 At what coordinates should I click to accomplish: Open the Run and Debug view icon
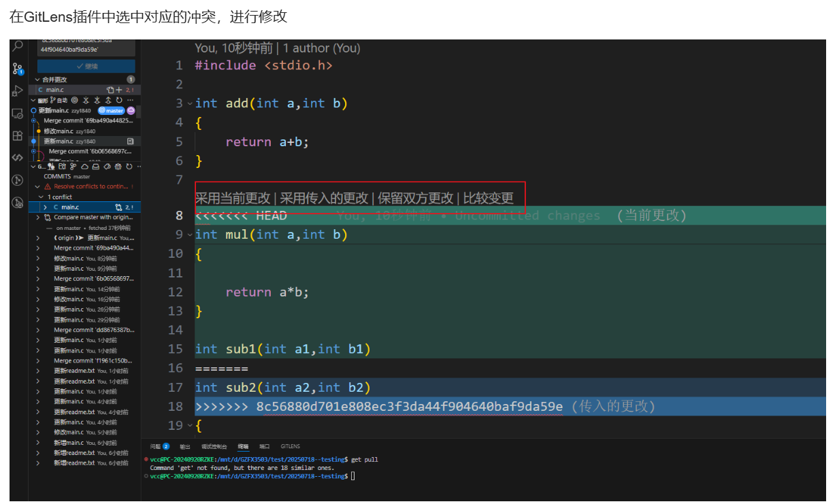click(x=18, y=91)
